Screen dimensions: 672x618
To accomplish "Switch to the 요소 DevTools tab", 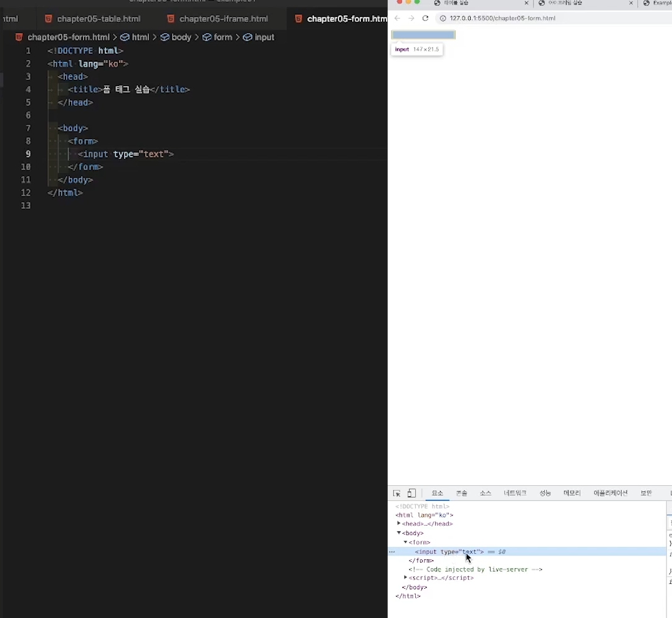I will tap(437, 493).
